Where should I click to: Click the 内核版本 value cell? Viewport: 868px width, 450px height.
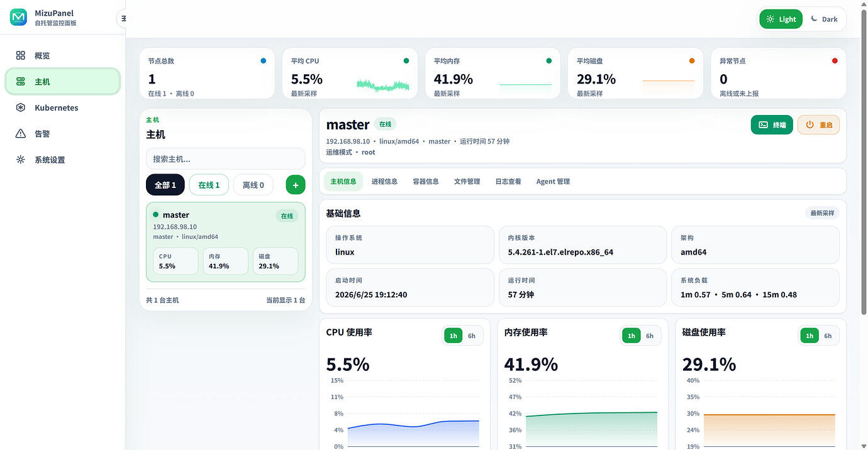582,245
